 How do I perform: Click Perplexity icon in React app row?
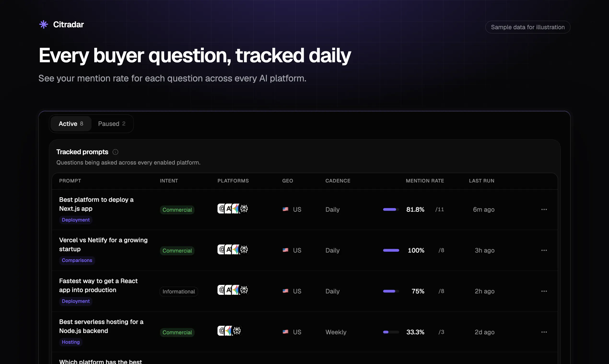pos(244,290)
